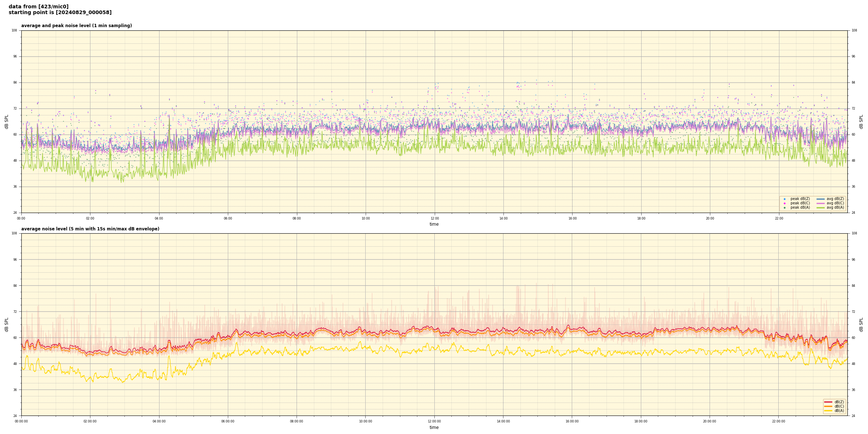Click the bottom chart title about 5 min average

click(x=90, y=229)
